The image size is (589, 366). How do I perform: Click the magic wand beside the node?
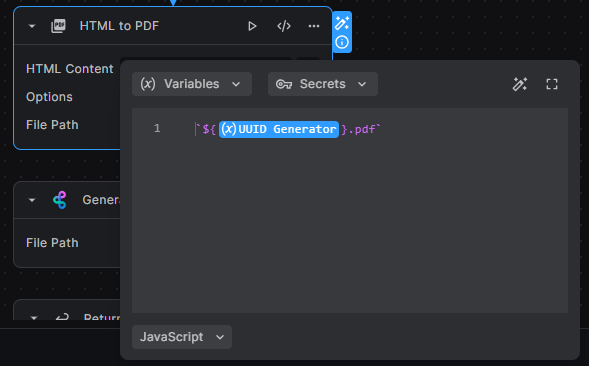[342, 23]
